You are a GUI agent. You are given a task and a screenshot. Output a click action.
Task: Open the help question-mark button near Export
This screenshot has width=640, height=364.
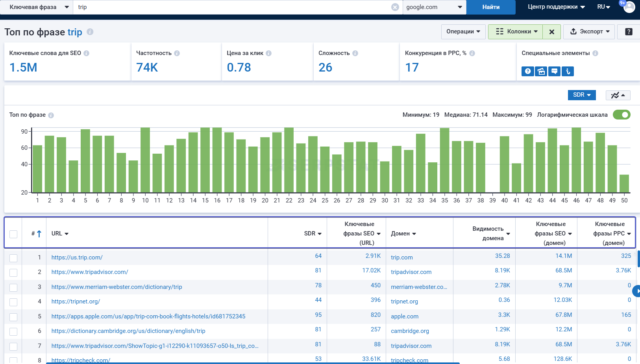(x=629, y=32)
